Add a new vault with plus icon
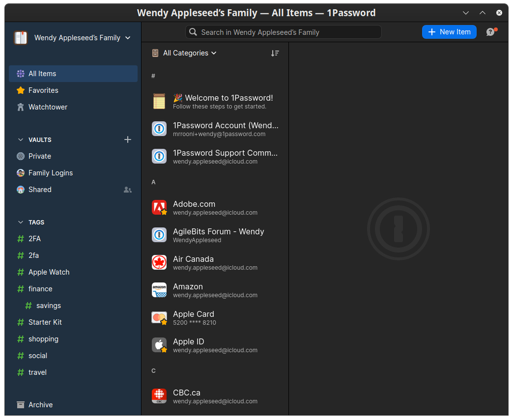This screenshot has width=513, height=420. coord(128,140)
